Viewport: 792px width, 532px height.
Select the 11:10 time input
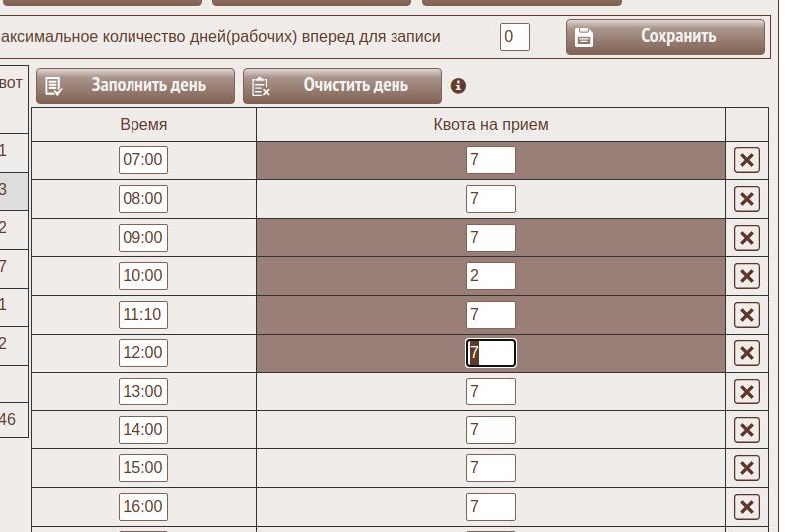click(142, 315)
